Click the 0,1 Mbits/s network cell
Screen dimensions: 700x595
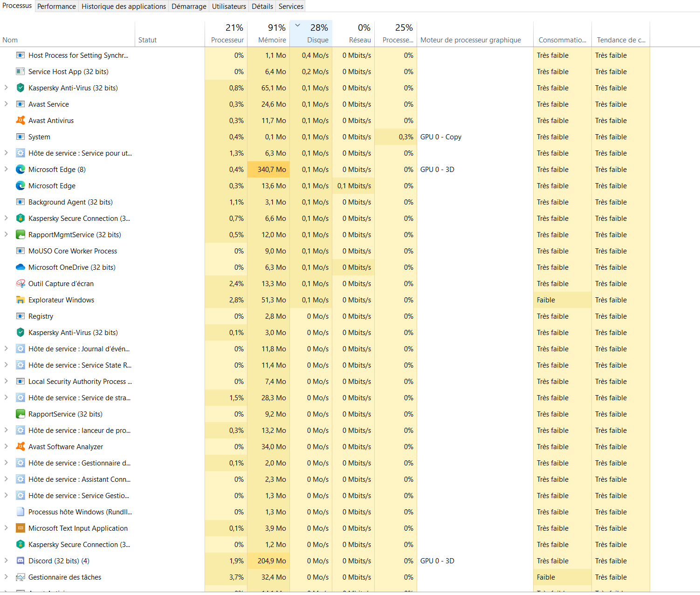click(353, 185)
